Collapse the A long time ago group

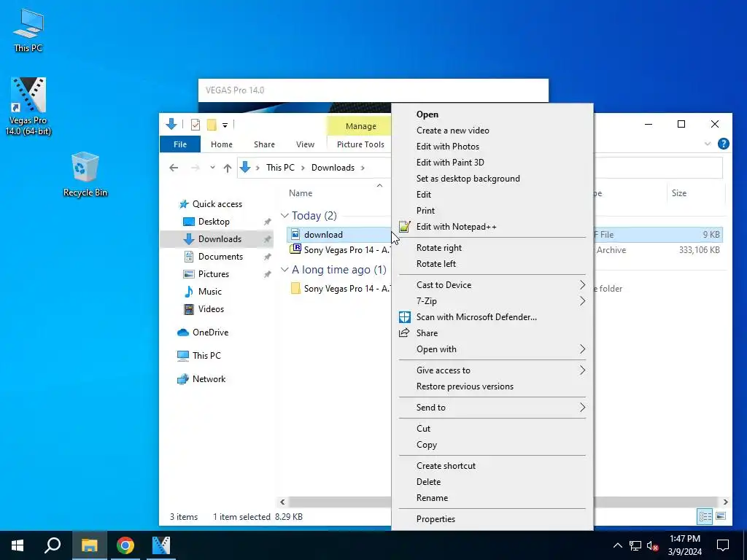pyautogui.click(x=285, y=270)
